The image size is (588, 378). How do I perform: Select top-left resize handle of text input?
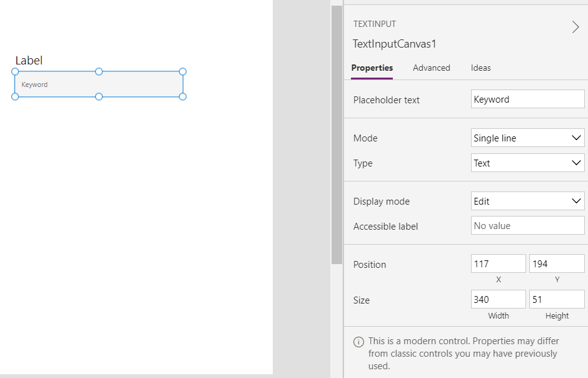point(15,71)
